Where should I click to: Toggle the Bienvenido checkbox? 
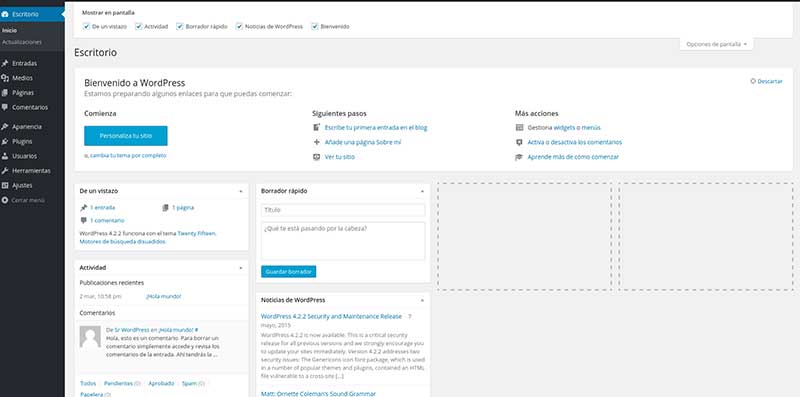click(x=315, y=27)
